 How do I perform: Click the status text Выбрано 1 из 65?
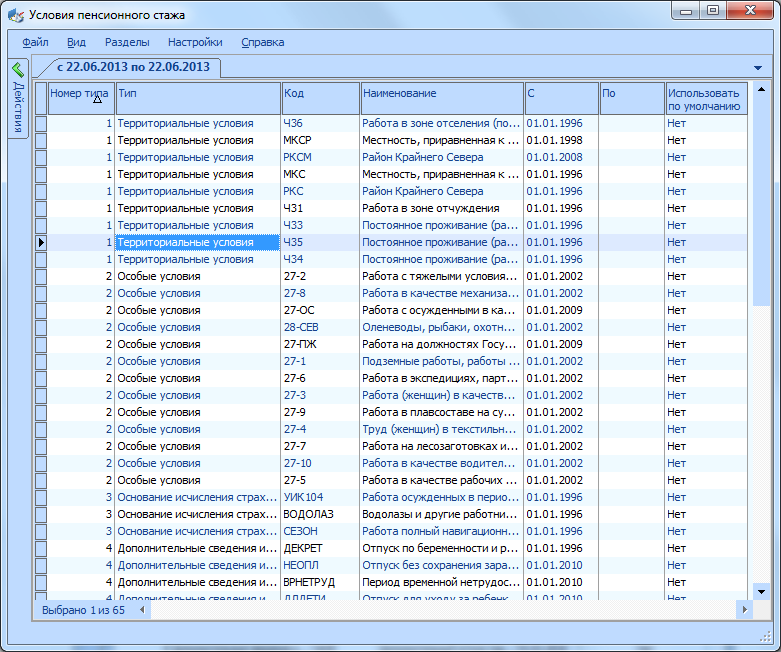(x=83, y=610)
